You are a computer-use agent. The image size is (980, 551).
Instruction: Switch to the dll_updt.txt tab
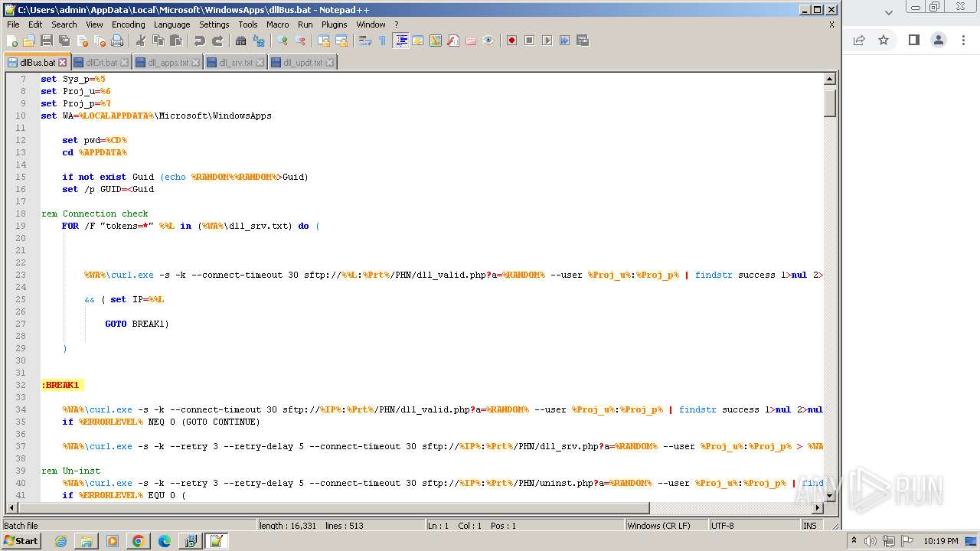[302, 63]
